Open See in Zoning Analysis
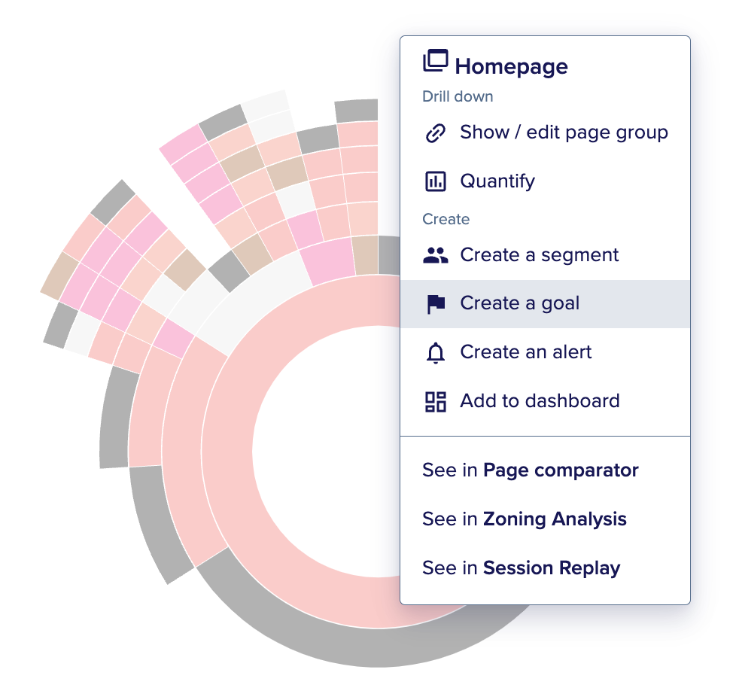The width and height of the screenshot is (742, 700). click(x=525, y=519)
